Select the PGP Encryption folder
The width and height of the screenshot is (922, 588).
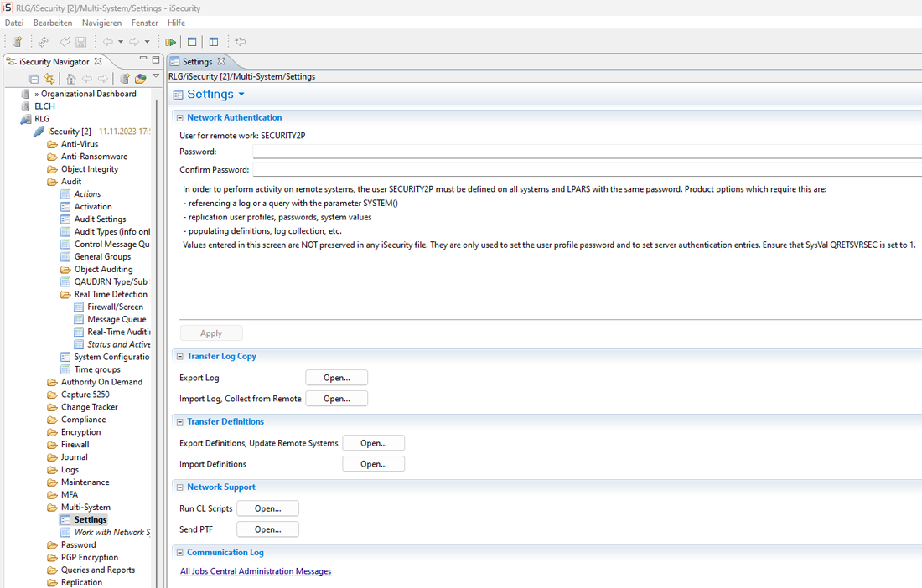point(90,558)
